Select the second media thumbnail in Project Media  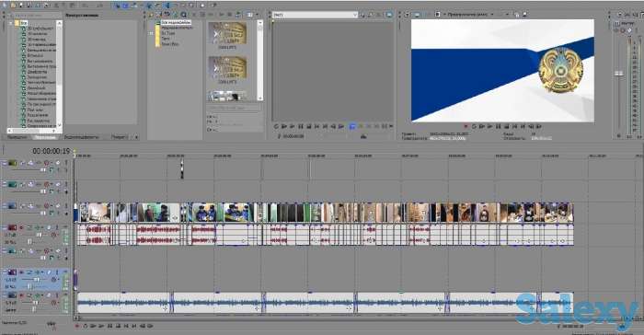[x=227, y=68]
